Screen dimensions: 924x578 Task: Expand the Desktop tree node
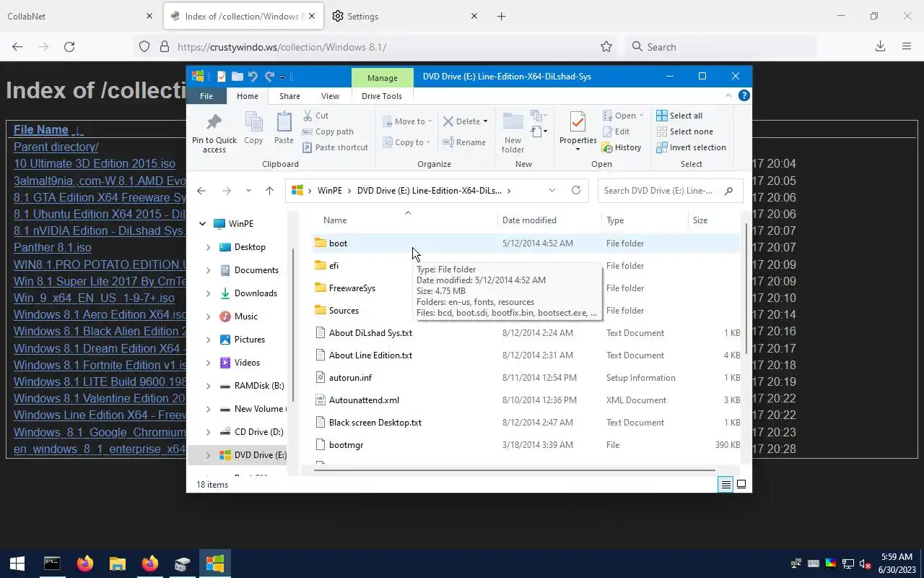click(209, 247)
